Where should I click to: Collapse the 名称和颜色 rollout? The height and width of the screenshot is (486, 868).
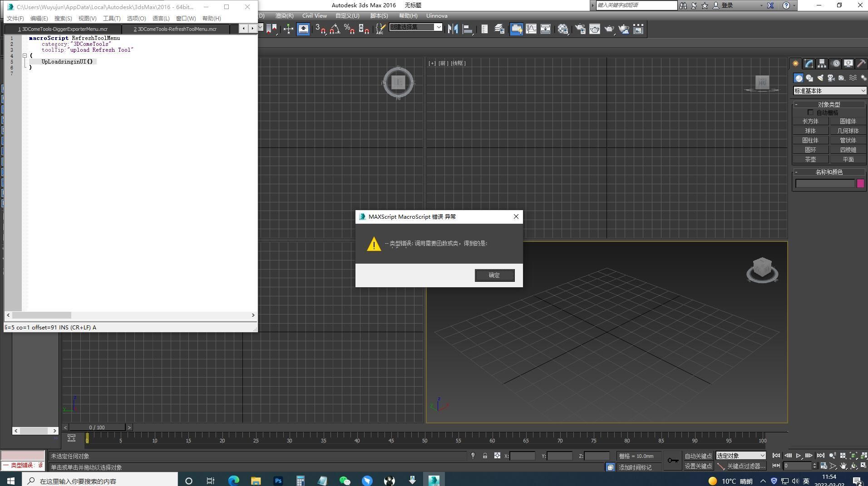pyautogui.click(x=829, y=172)
